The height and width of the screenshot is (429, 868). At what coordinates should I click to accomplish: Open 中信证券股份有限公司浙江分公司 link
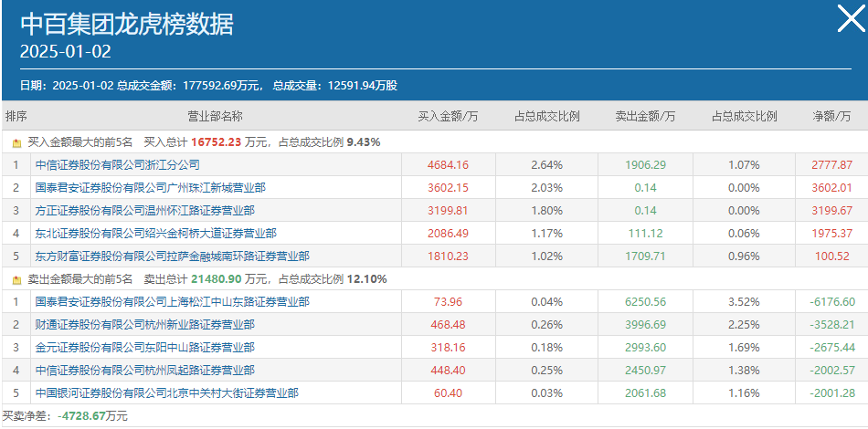tap(117, 164)
